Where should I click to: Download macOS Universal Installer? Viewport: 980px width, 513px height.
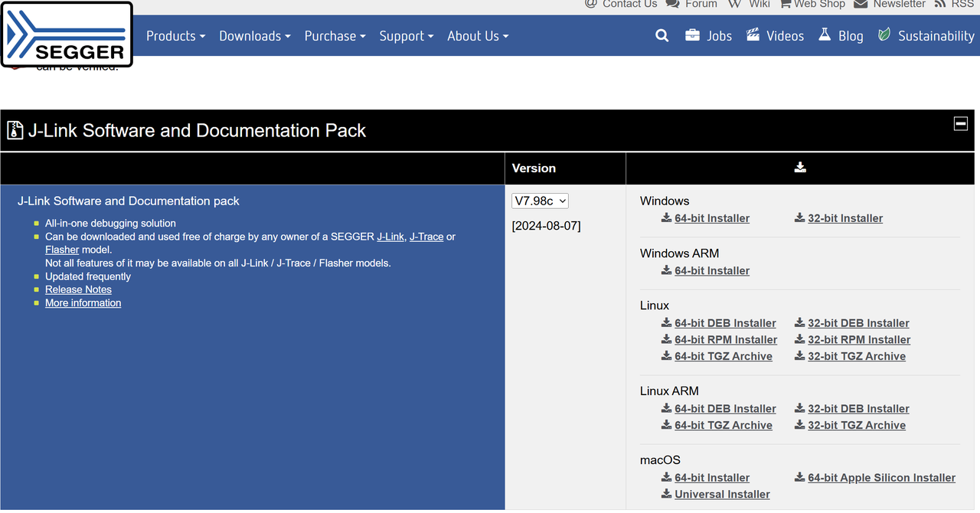(x=721, y=495)
